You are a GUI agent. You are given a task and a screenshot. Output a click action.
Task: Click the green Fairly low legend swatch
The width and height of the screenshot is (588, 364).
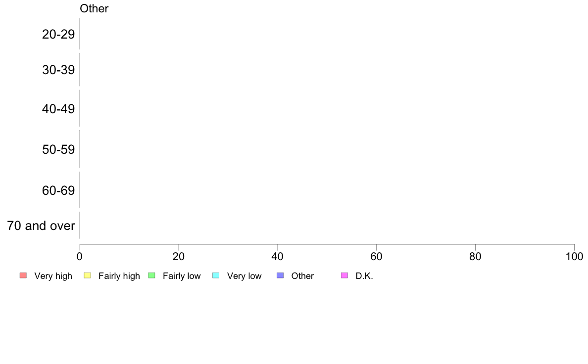pos(152,275)
